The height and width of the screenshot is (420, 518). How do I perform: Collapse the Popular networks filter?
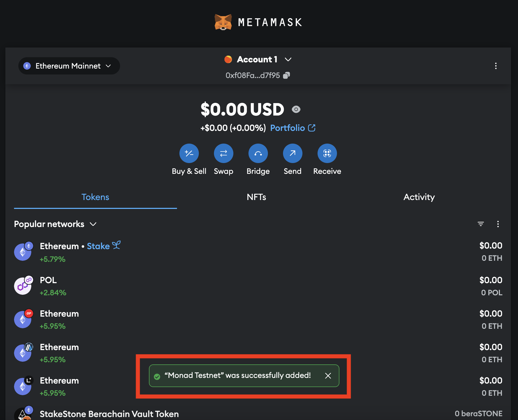click(x=93, y=224)
